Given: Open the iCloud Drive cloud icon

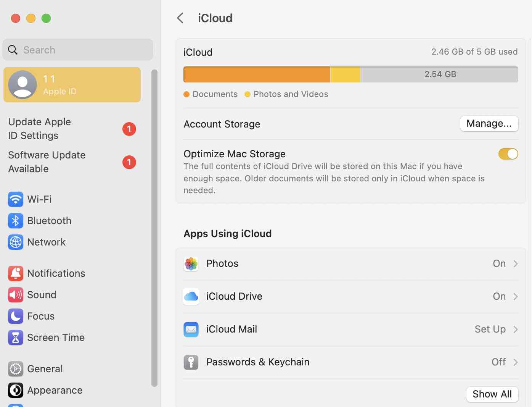Looking at the screenshot, I should coord(191,296).
